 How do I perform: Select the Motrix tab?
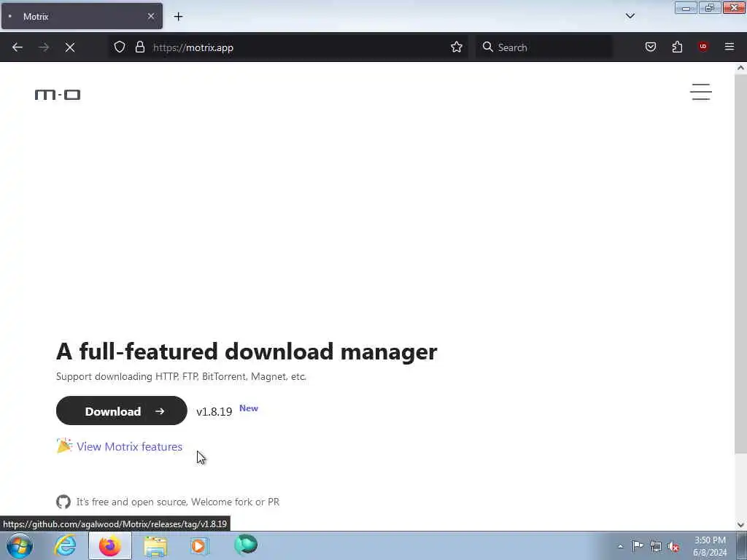[x=82, y=16]
